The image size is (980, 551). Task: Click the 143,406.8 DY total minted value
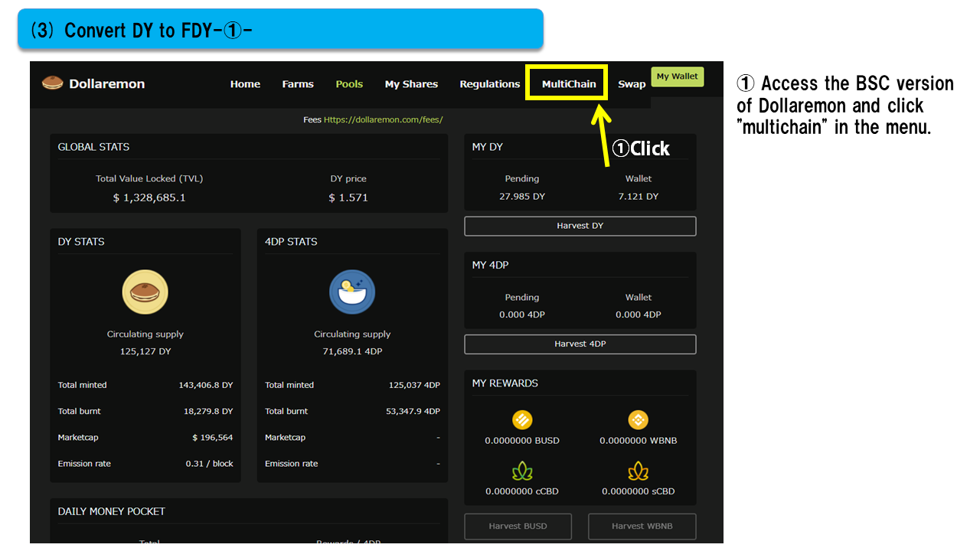point(206,385)
